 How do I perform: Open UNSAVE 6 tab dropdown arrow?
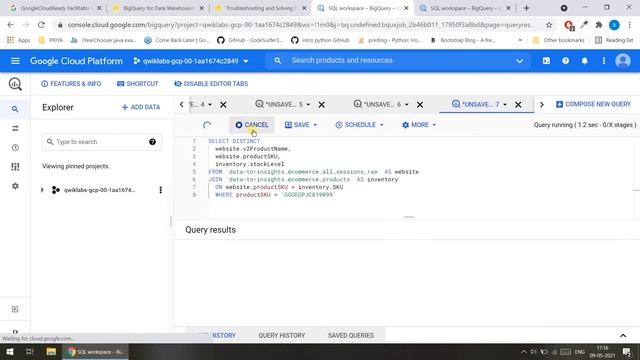coord(407,104)
